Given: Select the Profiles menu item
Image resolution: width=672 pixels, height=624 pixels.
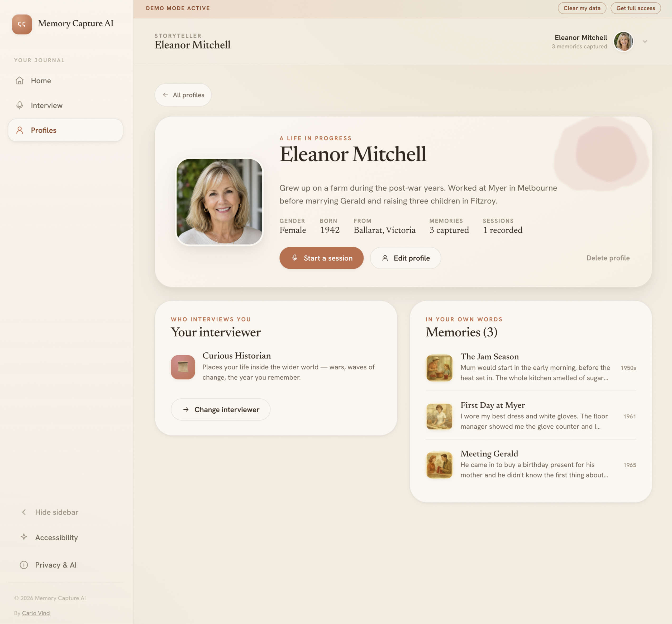Looking at the screenshot, I should tap(65, 130).
